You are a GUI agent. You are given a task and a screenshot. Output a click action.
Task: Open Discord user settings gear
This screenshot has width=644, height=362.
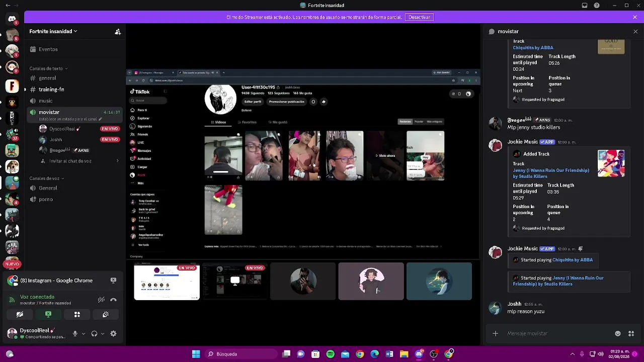click(113, 333)
